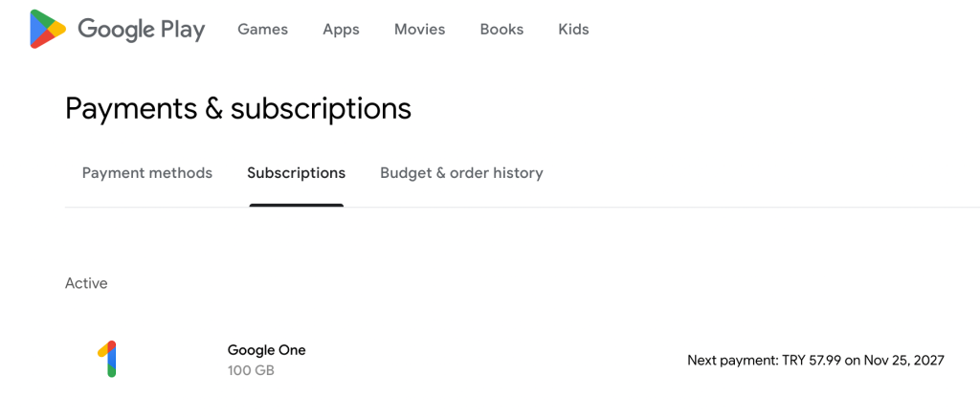Navigate to Movies
This screenshot has height=419, width=980.
coord(419,29)
